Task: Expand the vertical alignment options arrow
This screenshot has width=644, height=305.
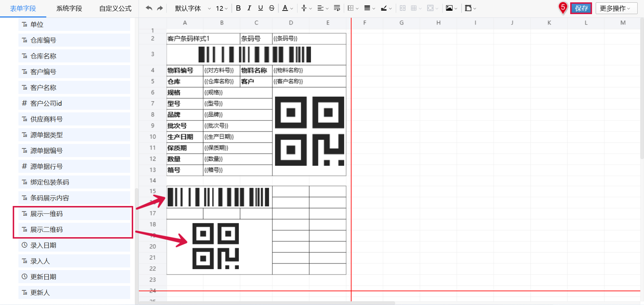Action: (x=311, y=8)
